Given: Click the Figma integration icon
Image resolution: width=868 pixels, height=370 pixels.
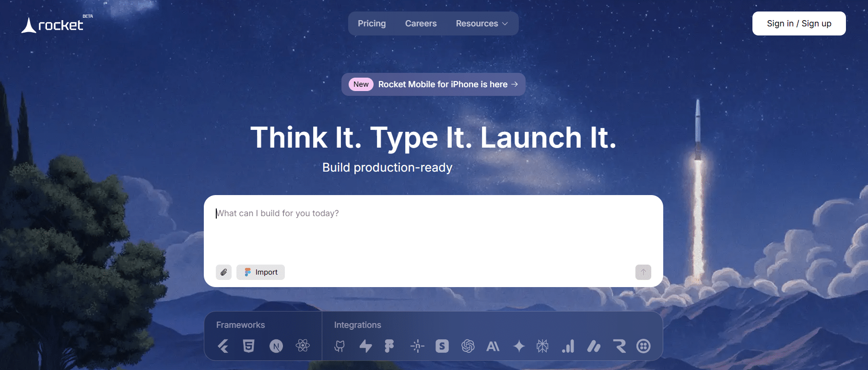Looking at the screenshot, I should coord(389,346).
